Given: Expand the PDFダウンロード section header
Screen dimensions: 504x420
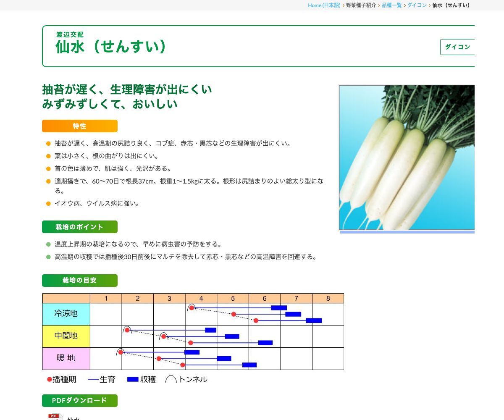Looking at the screenshot, I should pyautogui.click(x=79, y=400).
